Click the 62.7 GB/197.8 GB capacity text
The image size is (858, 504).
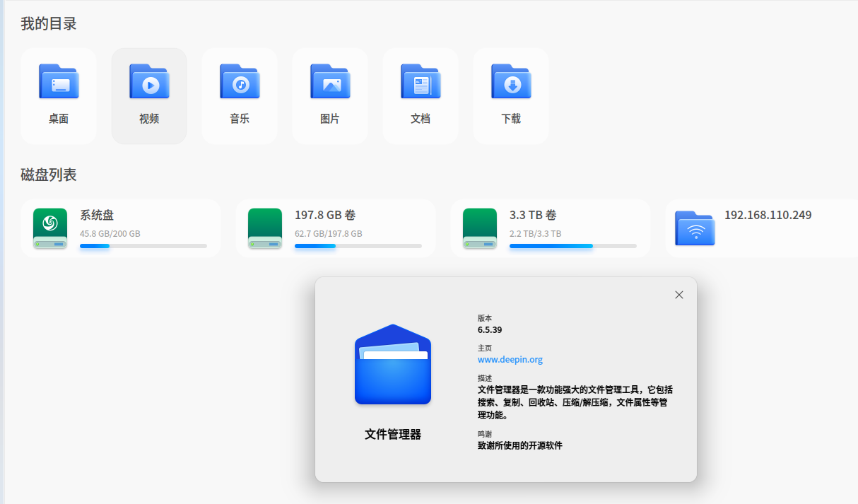coord(329,233)
